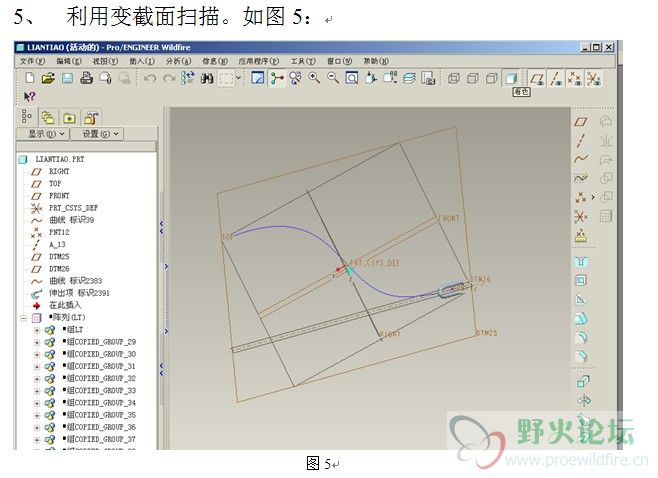Refit the model to the screen

(x=352, y=78)
